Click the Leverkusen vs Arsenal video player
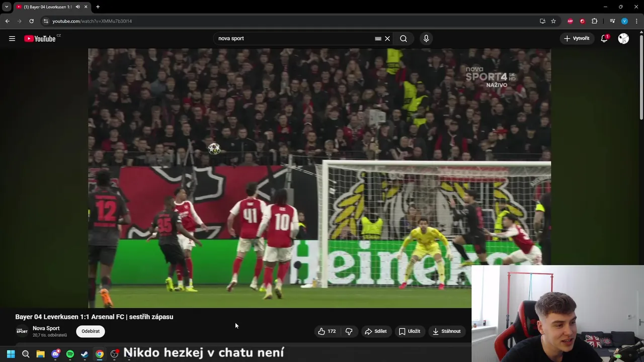The height and width of the screenshot is (362, 644). (x=319, y=178)
